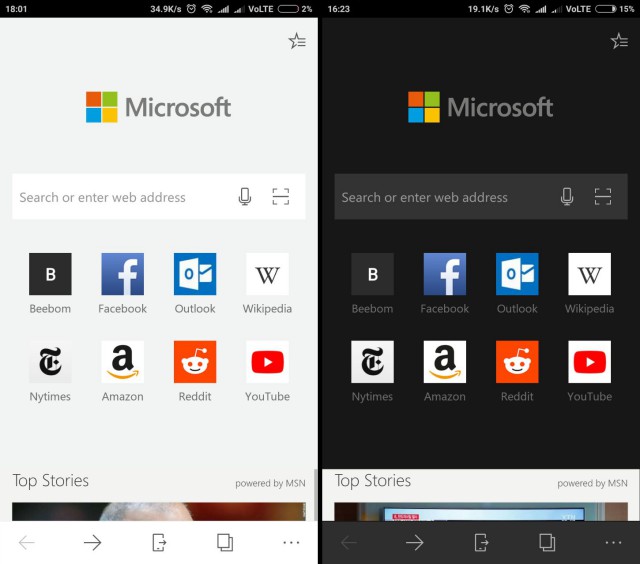
Task: Open Facebook shortcut in light theme
Action: (122, 284)
